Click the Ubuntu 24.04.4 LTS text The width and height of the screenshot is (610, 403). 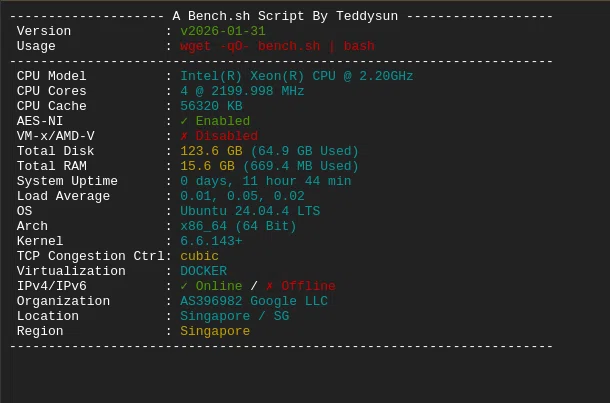[x=250, y=211]
